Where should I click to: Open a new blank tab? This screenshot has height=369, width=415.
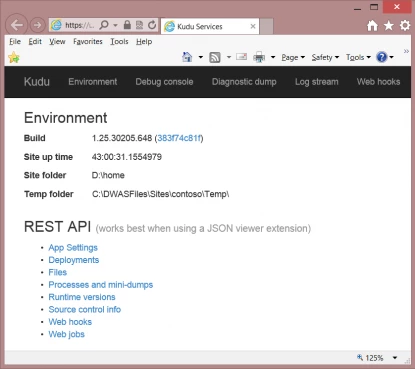tap(266, 26)
